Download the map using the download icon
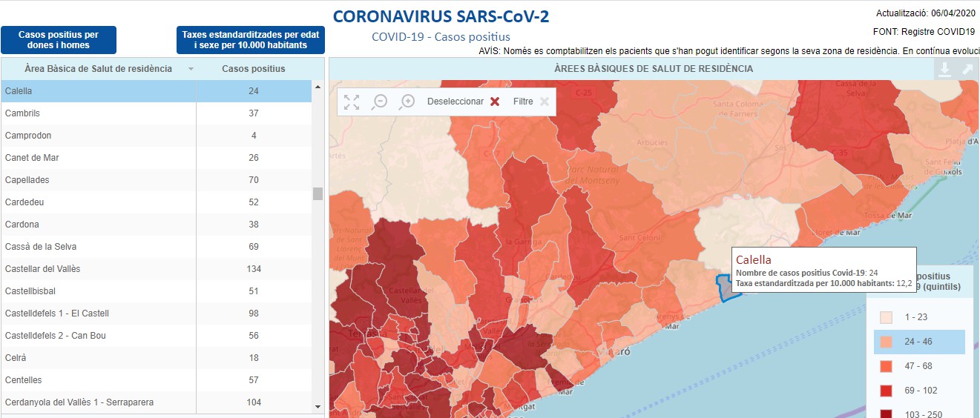This screenshot has height=418, width=980. click(x=944, y=69)
